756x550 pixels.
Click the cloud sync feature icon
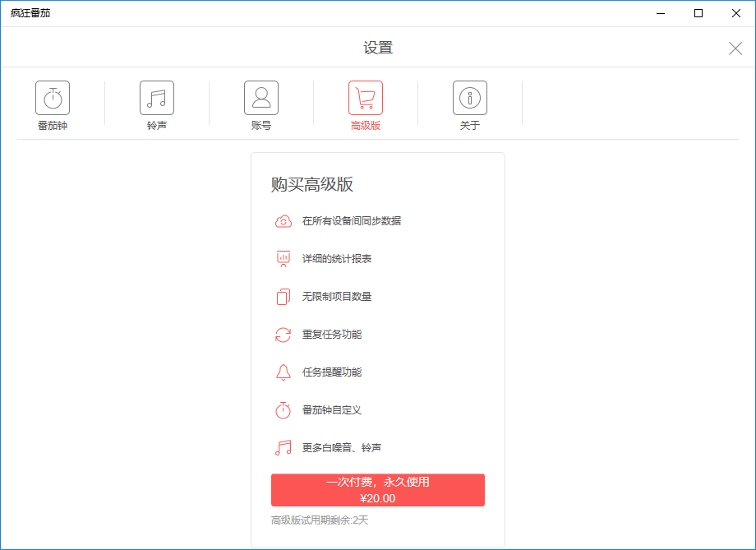[283, 221]
